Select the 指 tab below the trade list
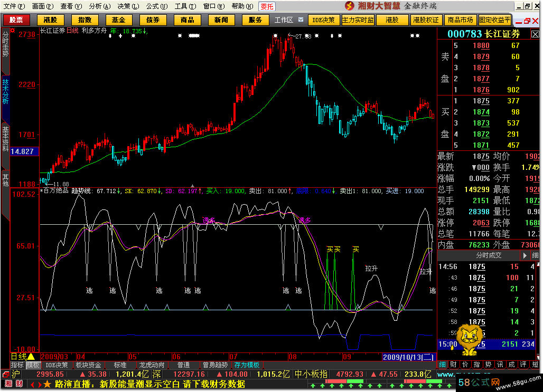Viewport: 543px width, 392px height. (x=477, y=365)
